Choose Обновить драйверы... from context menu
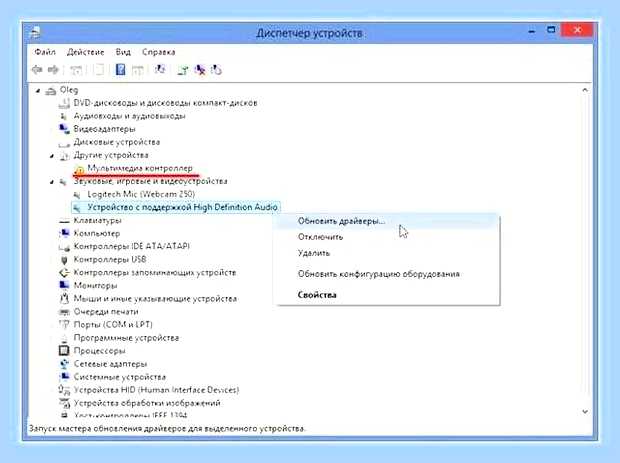This screenshot has height=463, width=620. (x=387, y=221)
